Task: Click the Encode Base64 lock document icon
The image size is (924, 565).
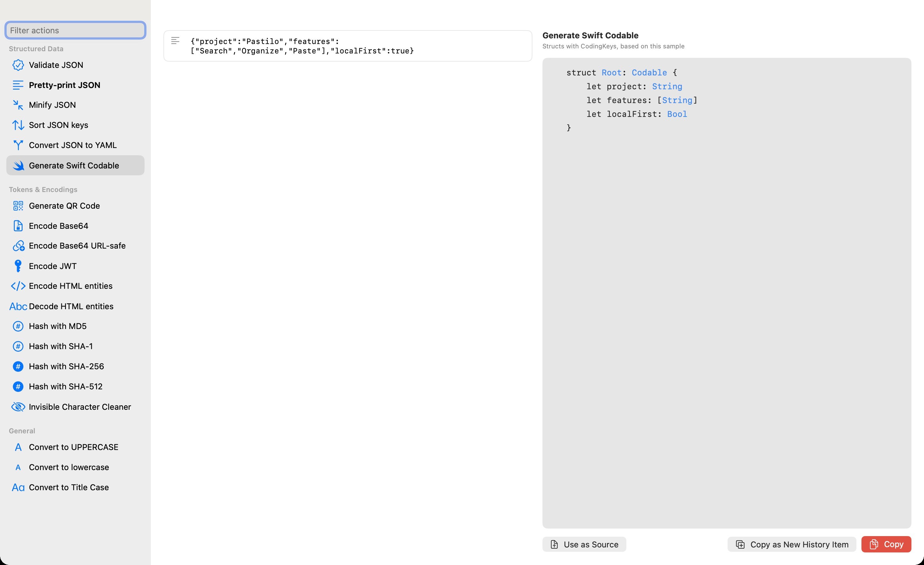Action: pos(18,226)
